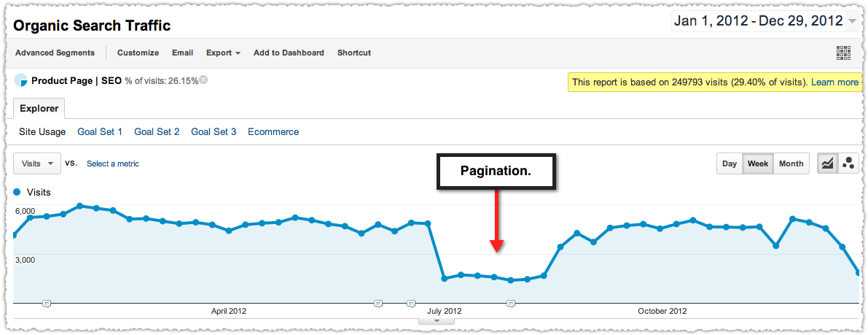Image resolution: width=868 pixels, height=335 pixels.
Task: Switch to line chart view icon
Action: [828, 163]
